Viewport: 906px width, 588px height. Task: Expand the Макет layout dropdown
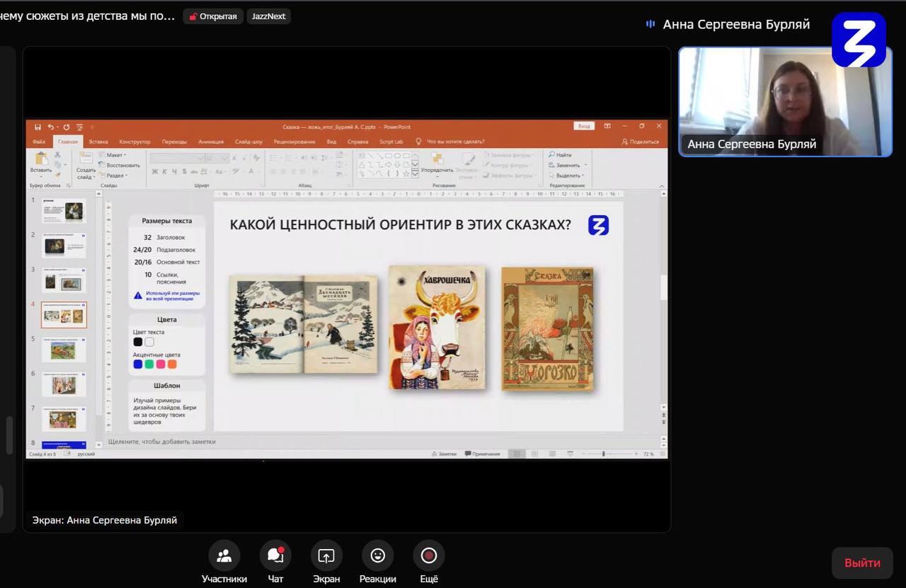[113, 155]
